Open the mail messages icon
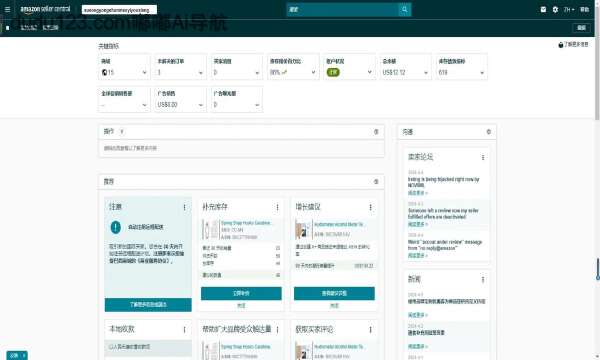 [543, 10]
